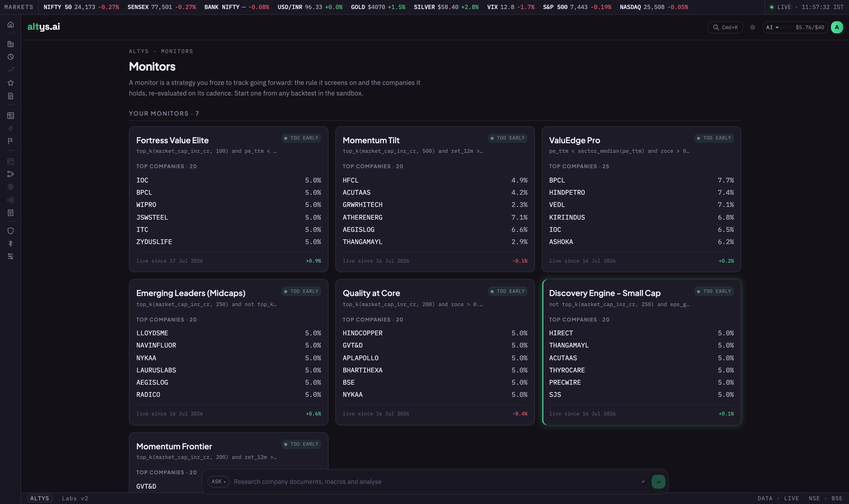Select LLOYDSME in Emerging Leaders

pyautogui.click(x=228, y=333)
